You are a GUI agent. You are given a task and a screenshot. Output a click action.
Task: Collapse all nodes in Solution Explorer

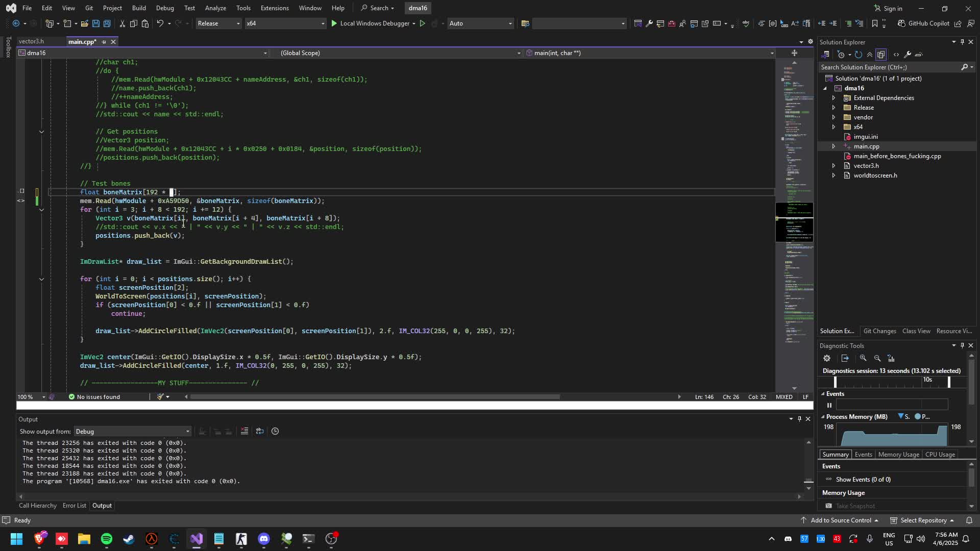pos(870,55)
